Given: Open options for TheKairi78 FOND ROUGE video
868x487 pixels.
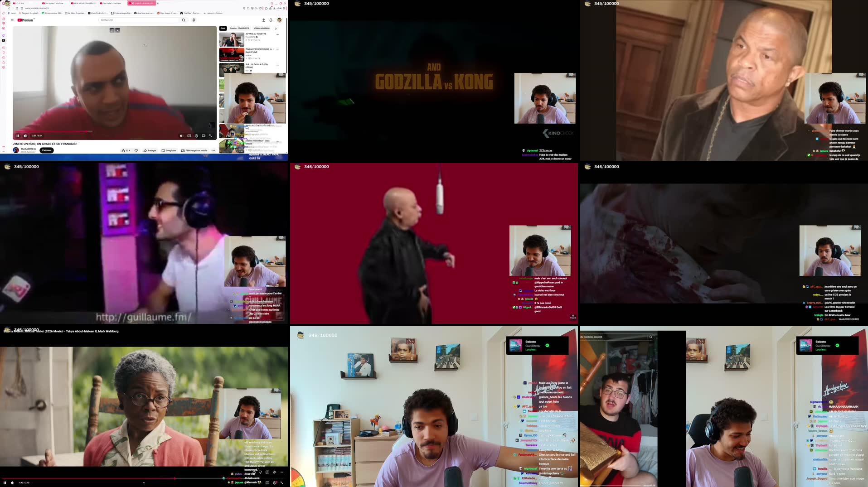Looking at the screenshot, I should coord(278,50).
